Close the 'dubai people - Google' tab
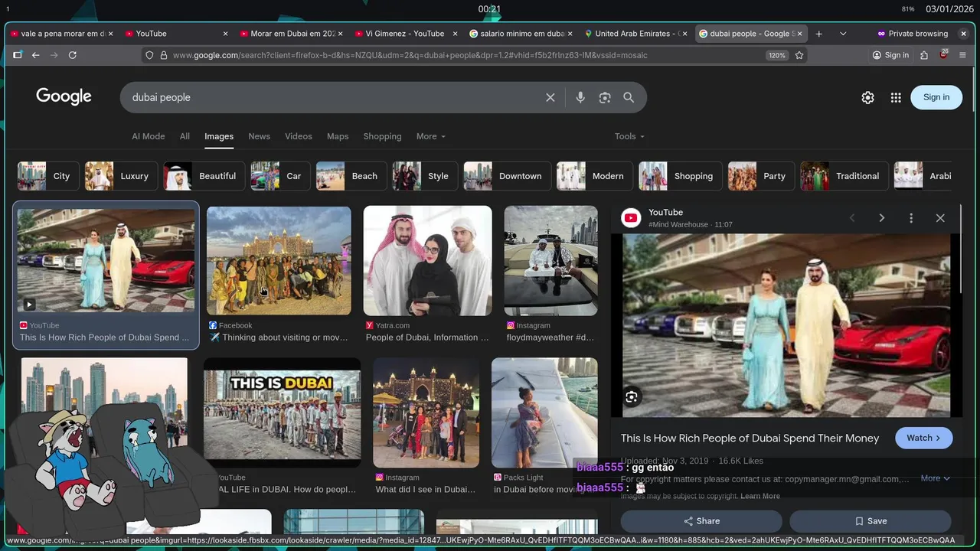The width and height of the screenshot is (980, 551). 800,34
